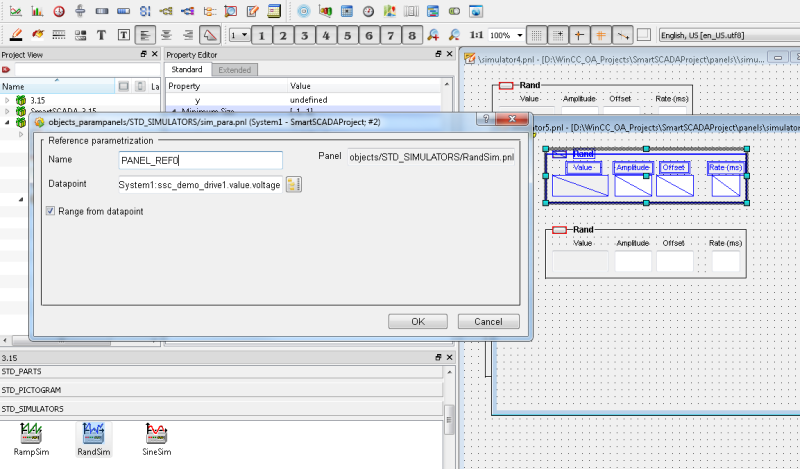This screenshot has height=469, width=800.
Task: Expand the 3.15 project tree node
Action: click(8, 100)
